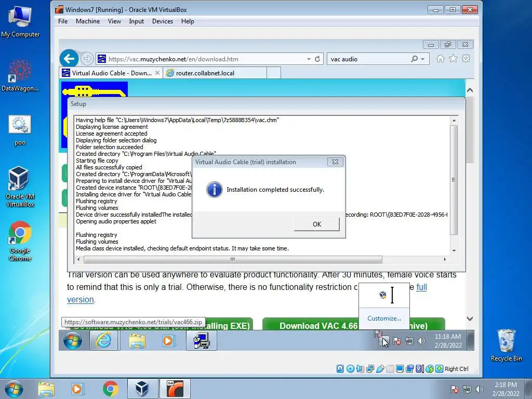This screenshot has height=399, width=532.
Task: Open the VirtualBox Input menu
Action: pyautogui.click(x=137, y=21)
